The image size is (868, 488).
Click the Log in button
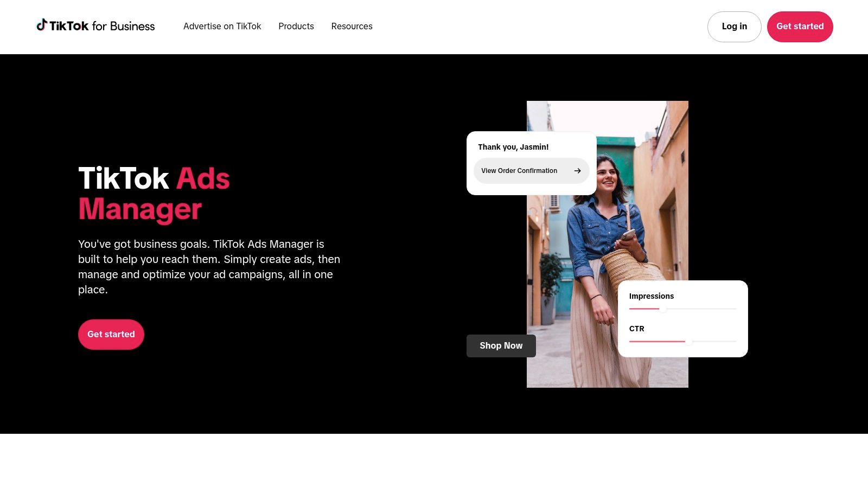pos(734,26)
